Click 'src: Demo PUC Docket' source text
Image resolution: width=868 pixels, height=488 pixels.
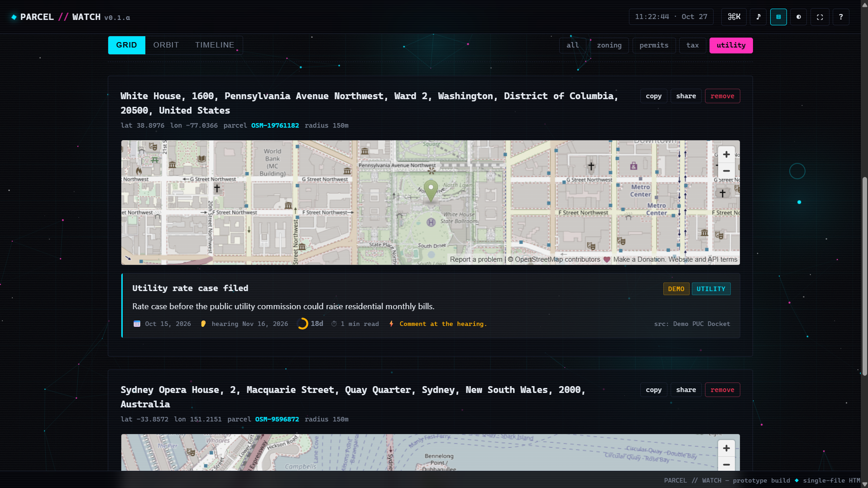coord(692,324)
